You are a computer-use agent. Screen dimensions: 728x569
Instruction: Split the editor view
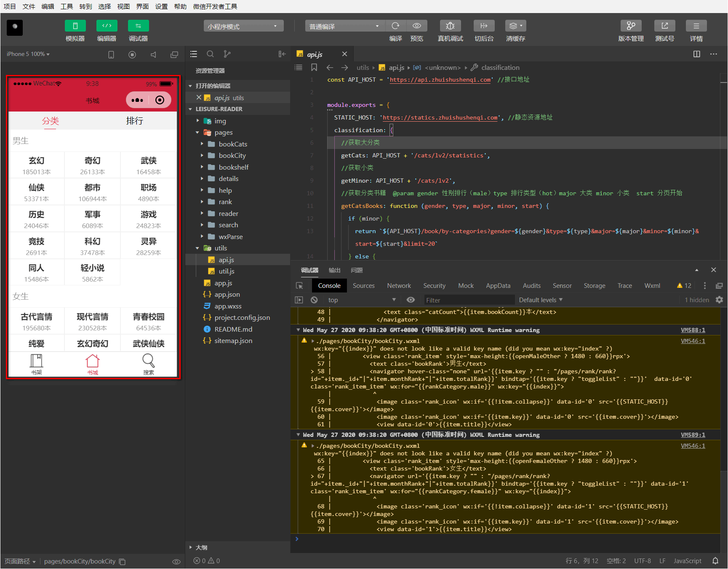(x=697, y=54)
